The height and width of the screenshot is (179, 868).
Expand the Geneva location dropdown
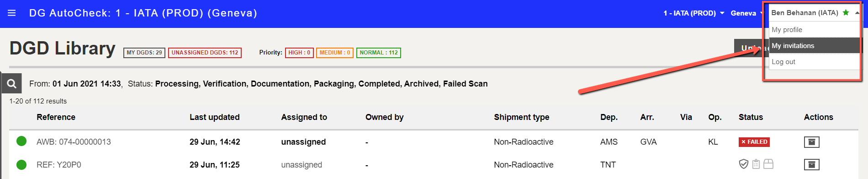(746, 13)
